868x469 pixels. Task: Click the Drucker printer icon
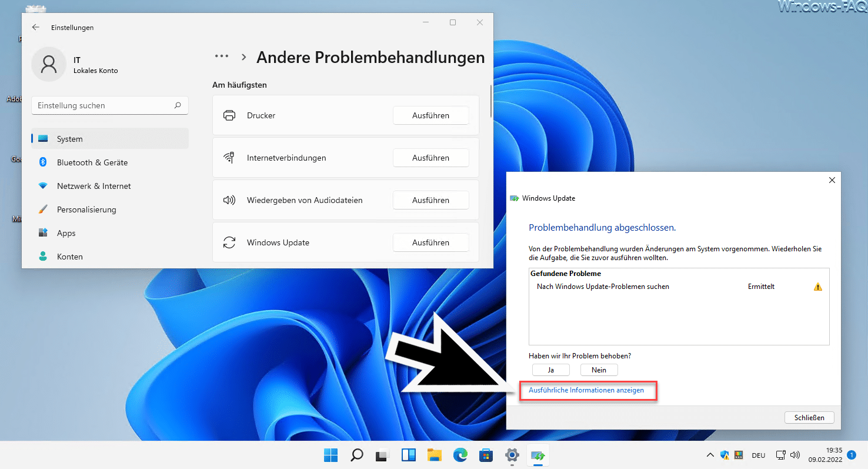pyautogui.click(x=229, y=115)
